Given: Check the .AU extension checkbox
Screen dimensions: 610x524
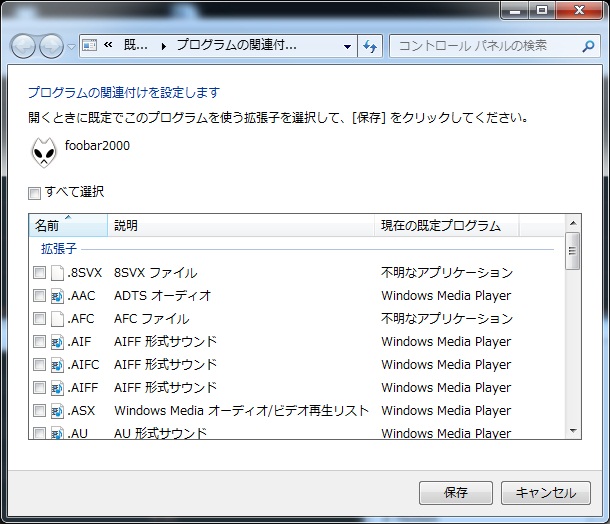Looking at the screenshot, I should click(x=39, y=433).
